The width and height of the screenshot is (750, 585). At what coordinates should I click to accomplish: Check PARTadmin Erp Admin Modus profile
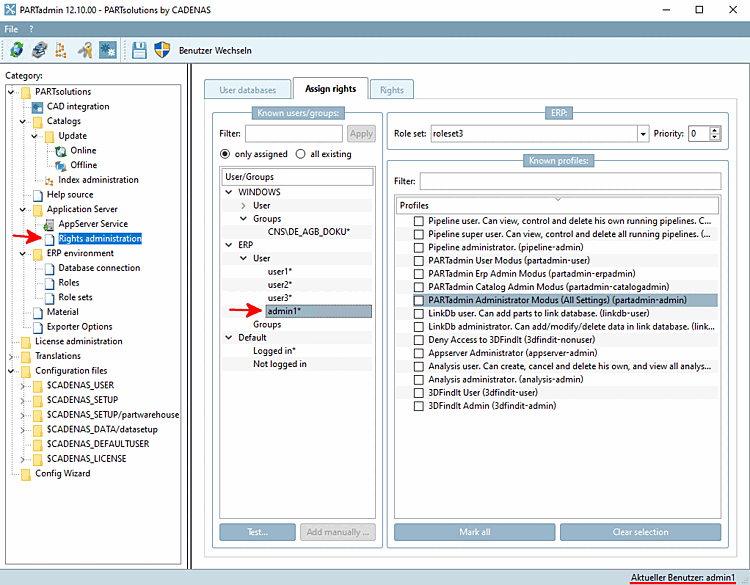click(419, 274)
